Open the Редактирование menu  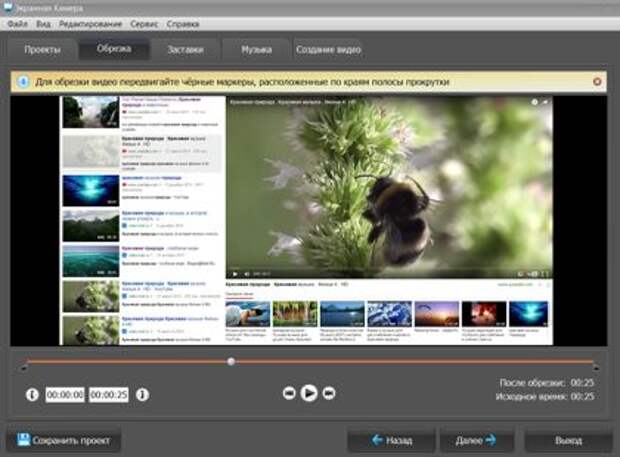point(91,24)
